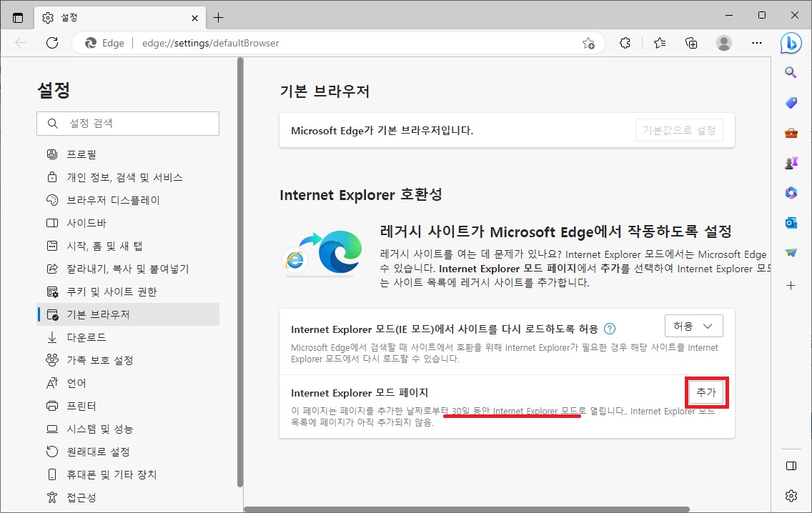Click the Edge site identity label

(105, 43)
